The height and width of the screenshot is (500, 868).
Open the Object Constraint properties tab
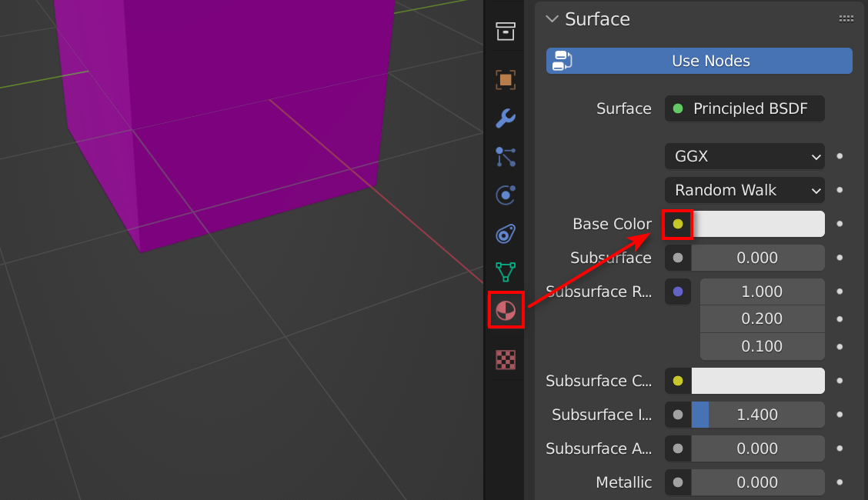click(x=506, y=234)
